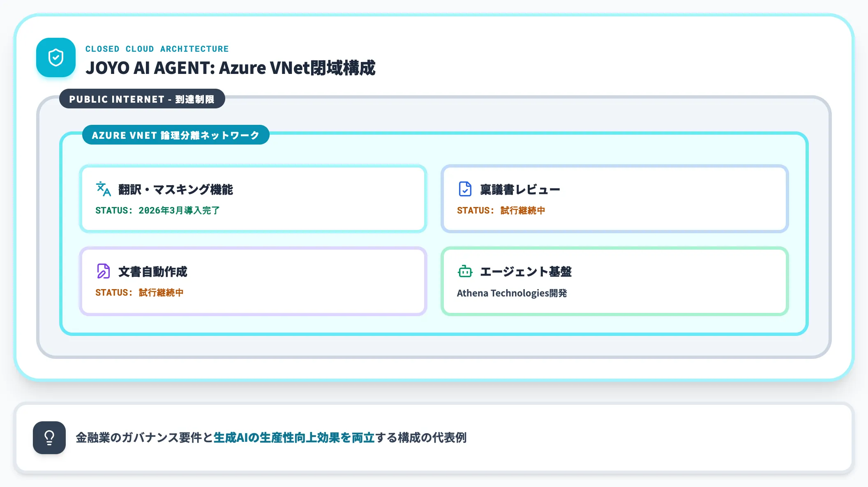Click 試行継続中 status under 文書自動作成
868x487 pixels.
pyautogui.click(x=161, y=293)
